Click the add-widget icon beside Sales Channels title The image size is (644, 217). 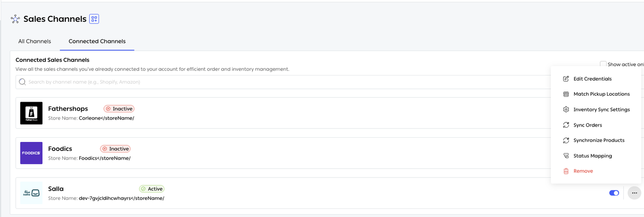tap(94, 19)
